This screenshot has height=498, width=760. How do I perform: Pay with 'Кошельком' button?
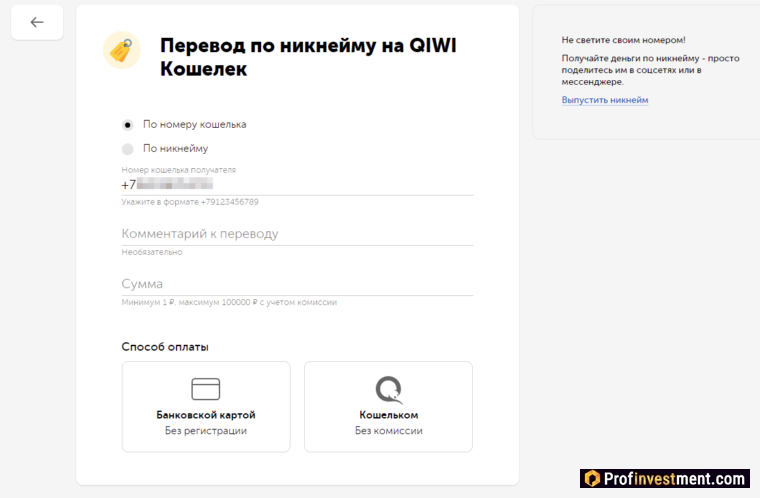(388, 407)
